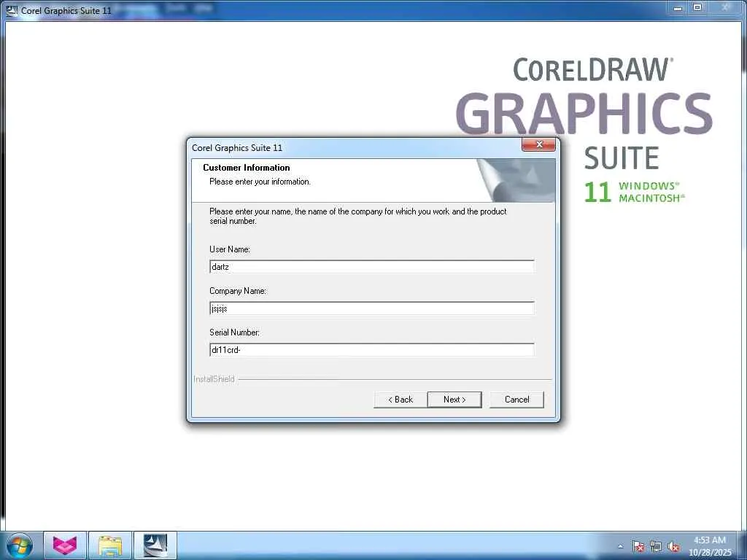Viewport: 747px width, 560px height.
Task: Click the User Name: label
Action: [230, 249]
